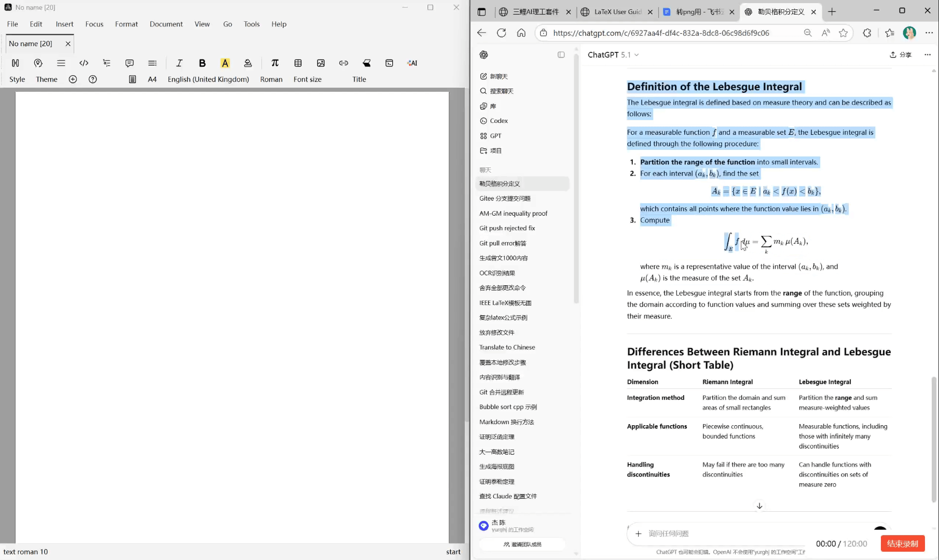Switch to the LaTeX User Guide browser tab
Viewport: 939px width, 560px height.
coord(617,12)
